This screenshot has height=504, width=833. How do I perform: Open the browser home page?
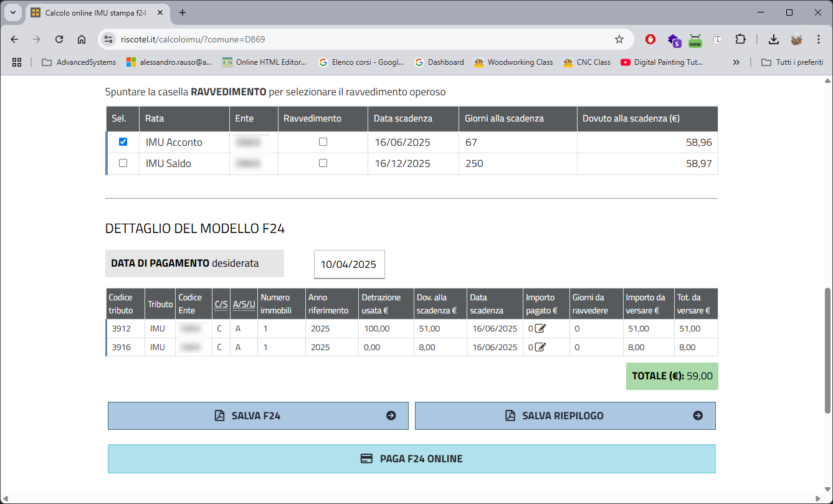[82, 39]
